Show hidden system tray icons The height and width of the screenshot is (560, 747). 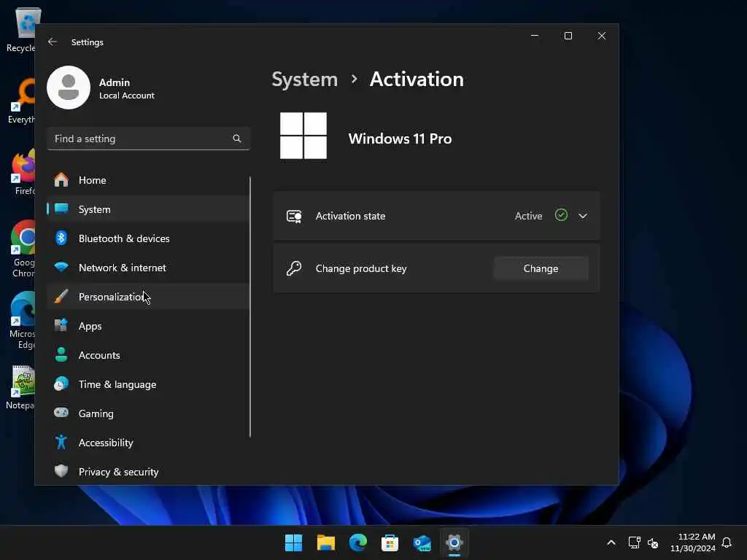[x=611, y=542]
